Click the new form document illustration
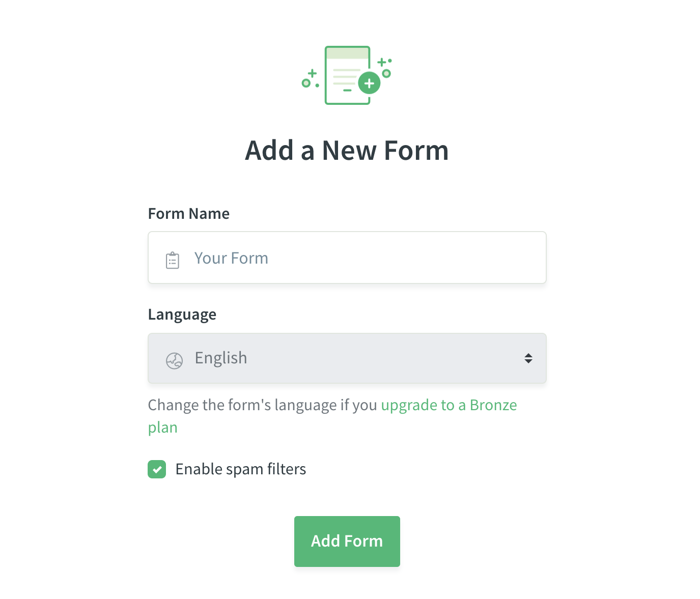The width and height of the screenshot is (700, 599). [347, 75]
